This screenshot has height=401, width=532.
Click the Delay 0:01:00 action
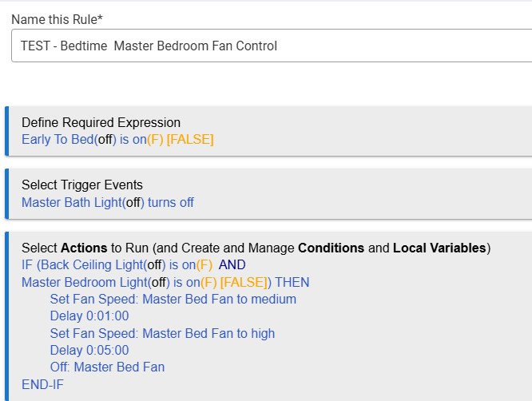(x=89, y=316)
